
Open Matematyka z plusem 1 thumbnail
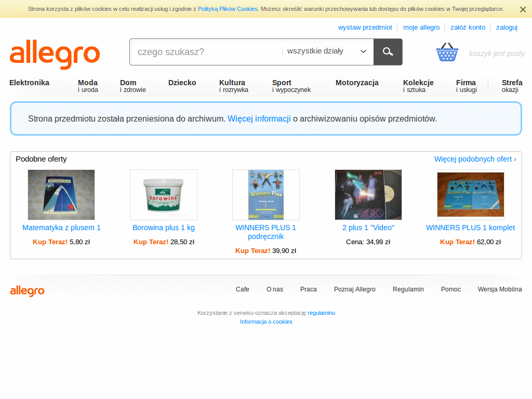pyautogui.click(x=61, y=195)
